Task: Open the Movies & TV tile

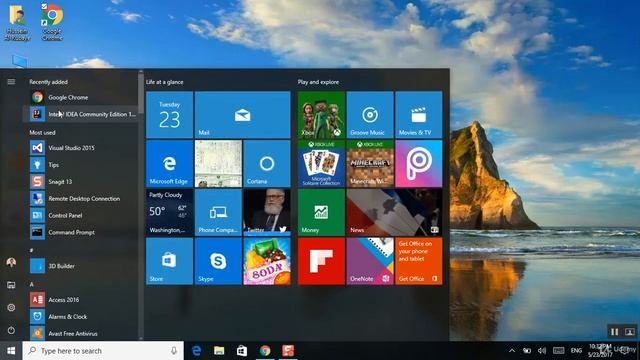Action: coord(419,115)
